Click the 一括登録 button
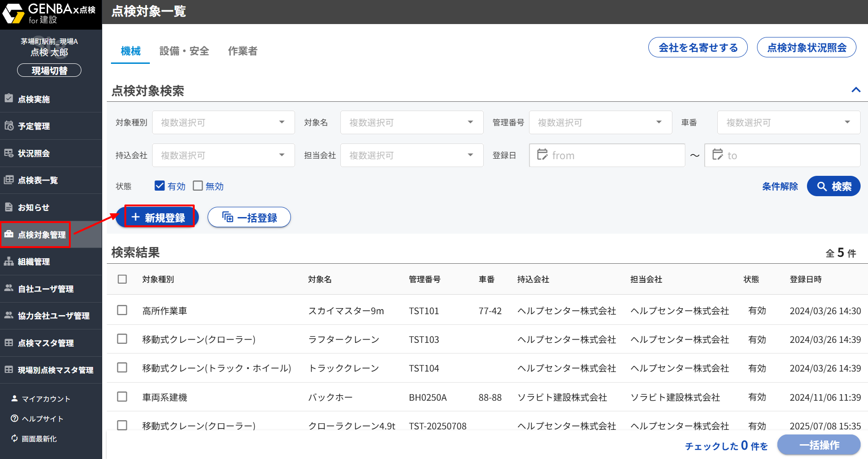868x459 pixels. point(249,217)
